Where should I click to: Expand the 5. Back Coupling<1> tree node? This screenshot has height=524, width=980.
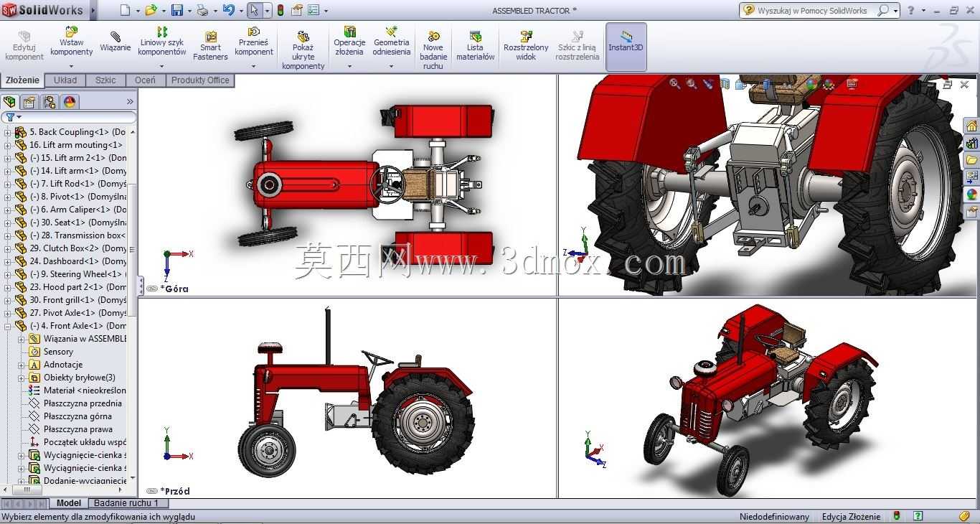pyautogui.click(x=8, y=132)
